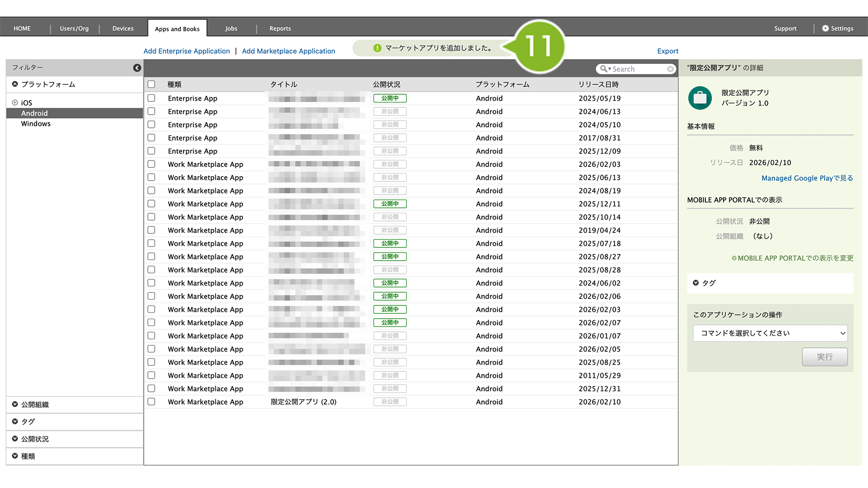868x488 pixels.
Task: Clear the search field with X icon
Action: 671,69
